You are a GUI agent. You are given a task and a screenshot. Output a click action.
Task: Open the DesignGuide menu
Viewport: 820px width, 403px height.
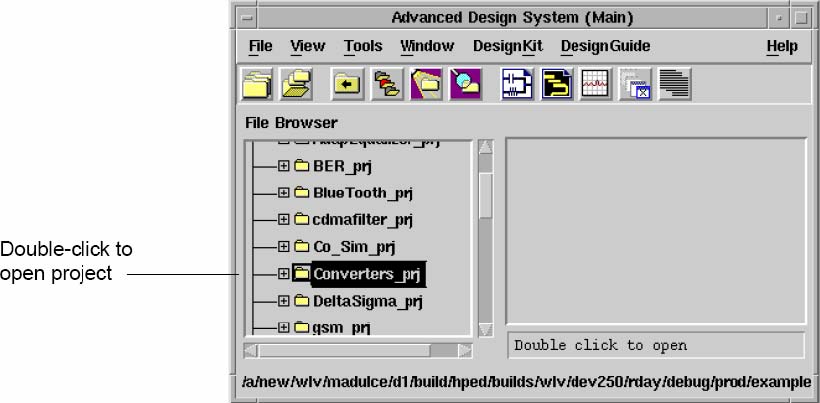[x=606, y=46]
